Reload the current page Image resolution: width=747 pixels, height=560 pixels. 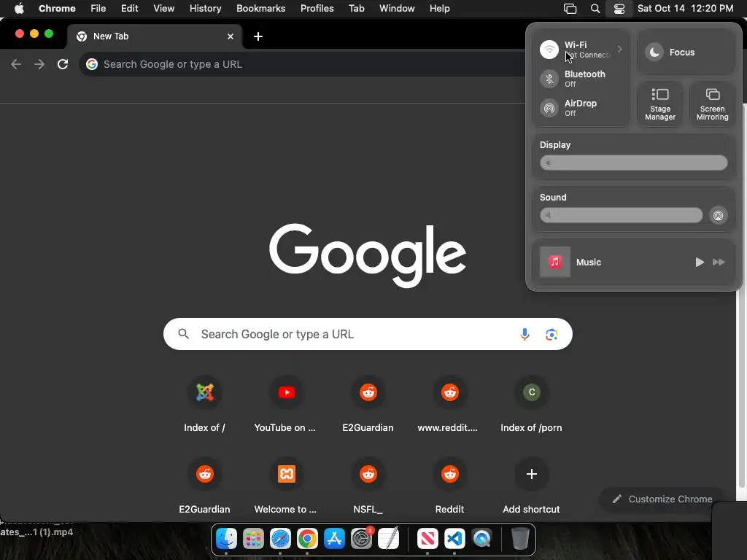[63, 64]
